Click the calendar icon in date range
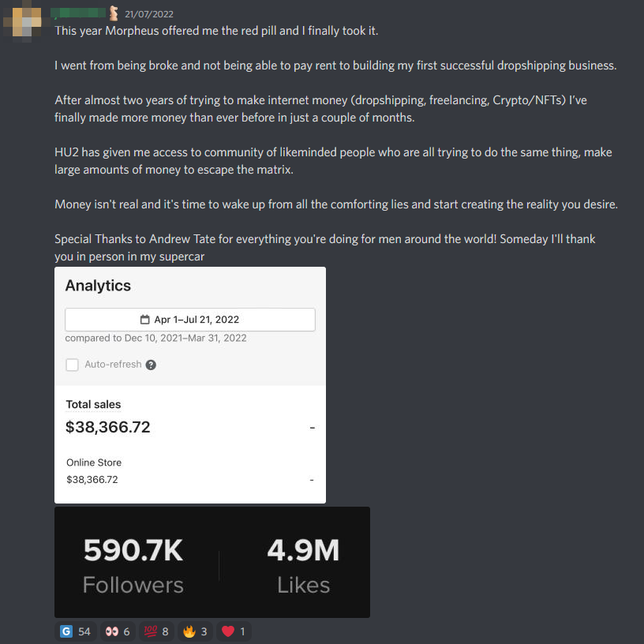Image resolution: width=644 pixels, height=644 pixels. click(144, 320)
